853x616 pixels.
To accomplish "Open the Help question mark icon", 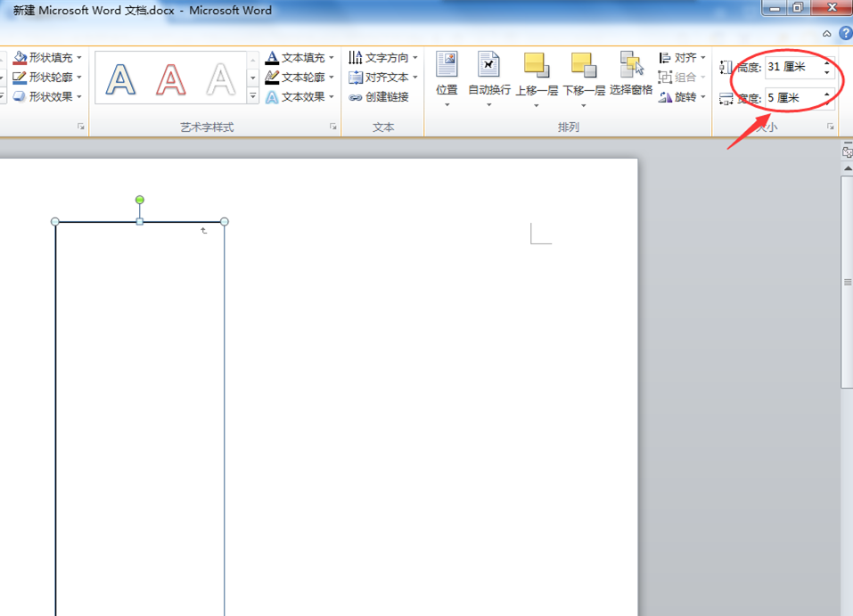I will click(x=845, y=34).
